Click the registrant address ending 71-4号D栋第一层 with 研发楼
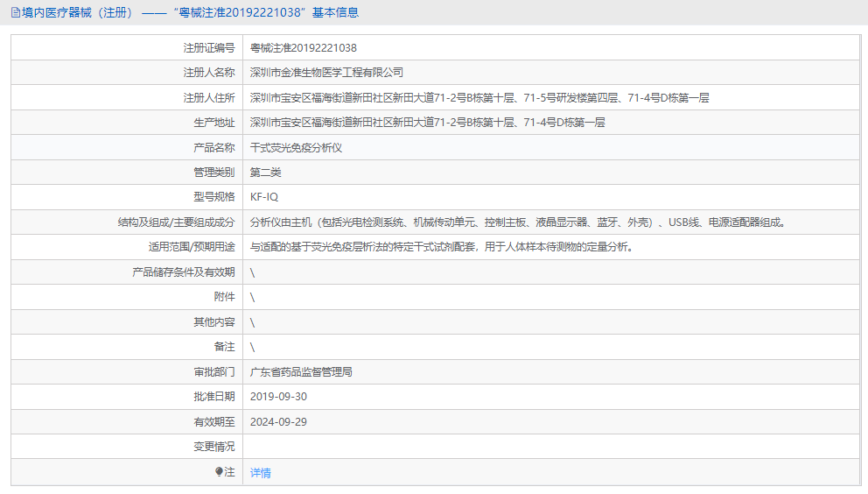Viewport: 868px width, 494px height. tap(479, 97)
